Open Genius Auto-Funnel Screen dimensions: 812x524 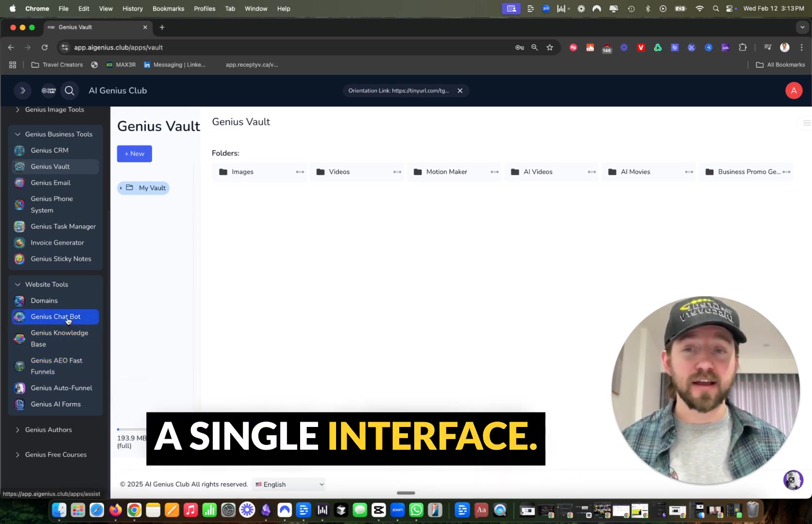(55, 388)
